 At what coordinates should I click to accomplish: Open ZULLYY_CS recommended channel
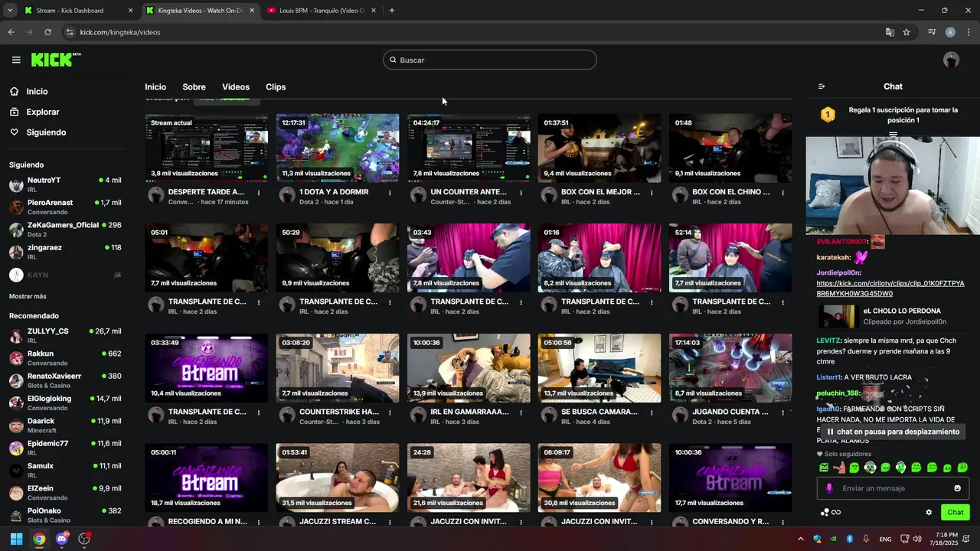65,336
